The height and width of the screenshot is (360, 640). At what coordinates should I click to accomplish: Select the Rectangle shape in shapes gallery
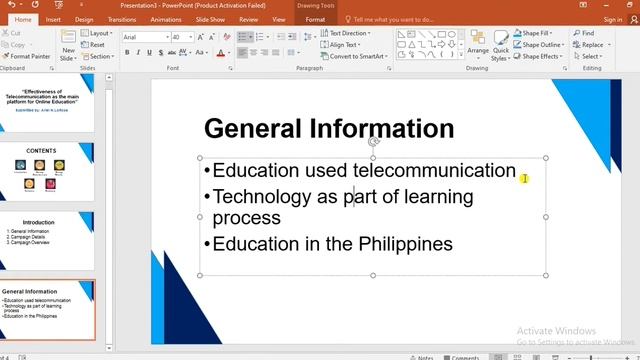[442, 34]
